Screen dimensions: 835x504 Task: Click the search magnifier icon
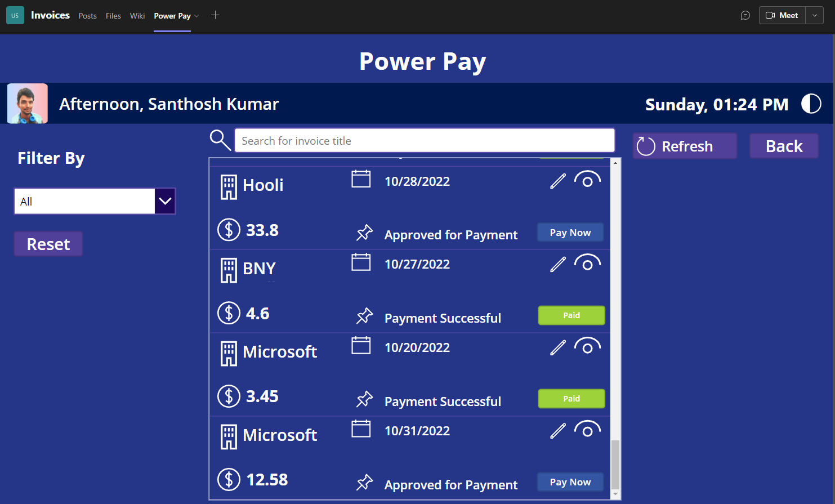pos(220,140)
